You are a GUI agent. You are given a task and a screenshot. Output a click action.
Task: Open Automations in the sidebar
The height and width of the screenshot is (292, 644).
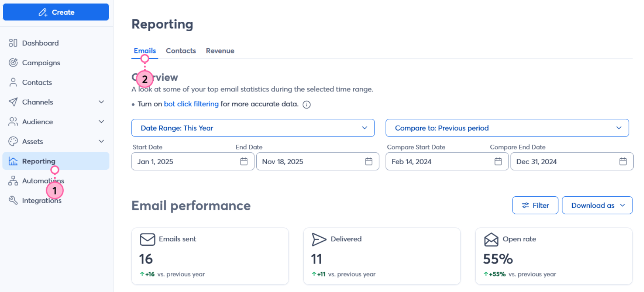(56, 181)
